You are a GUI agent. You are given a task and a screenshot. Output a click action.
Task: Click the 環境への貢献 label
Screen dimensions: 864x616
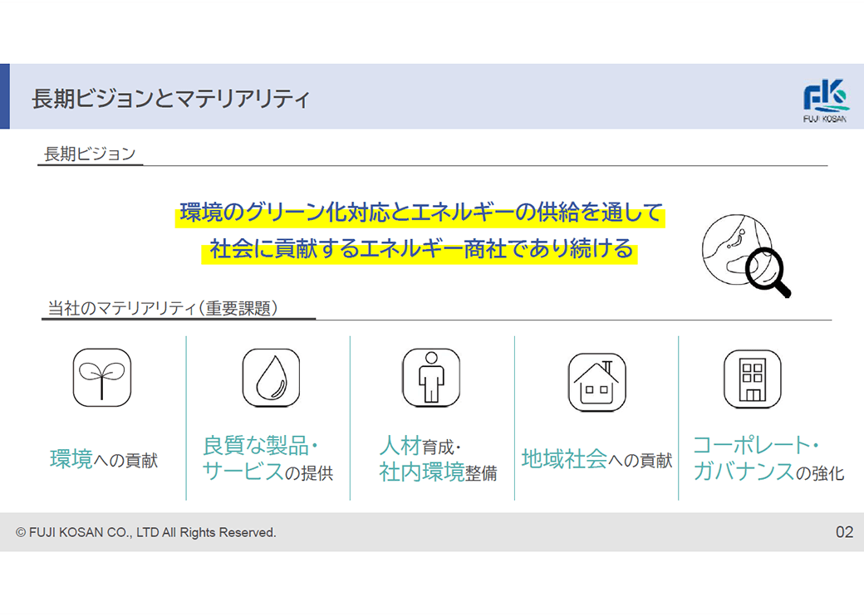click(x=104, y=460)
